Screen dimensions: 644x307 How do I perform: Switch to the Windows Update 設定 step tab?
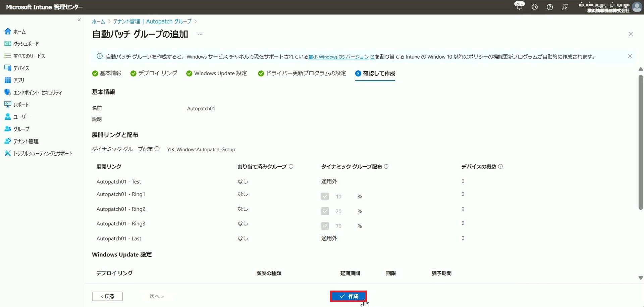pyautogui.click(x=216, y=73)
